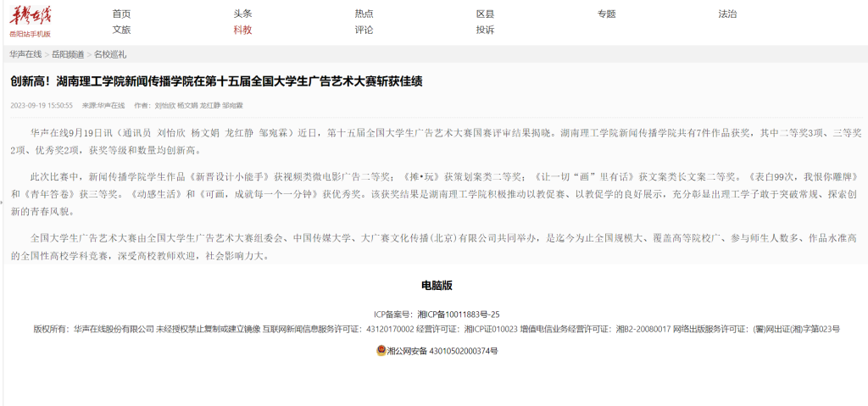Go to 首页 in the navigation
Image resolution: width=868 pixels, height=406 pixels.
click(x=121, y=14)
